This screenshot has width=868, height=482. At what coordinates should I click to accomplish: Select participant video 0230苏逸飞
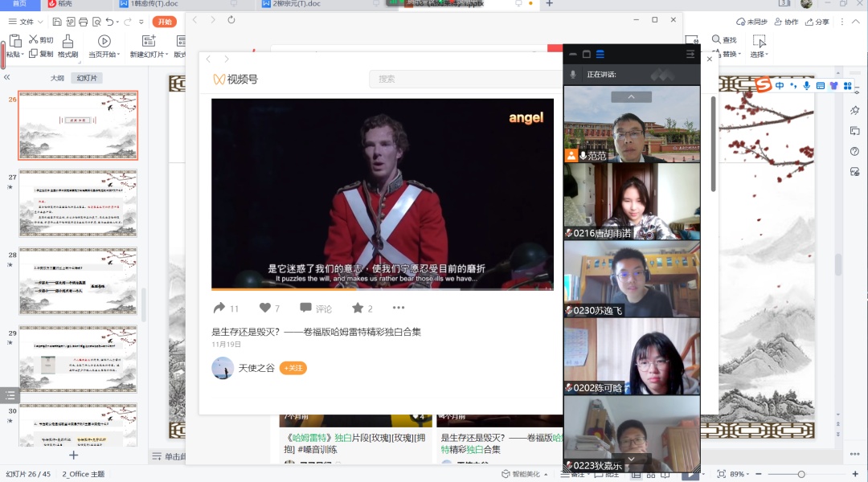tap(632, 279)
